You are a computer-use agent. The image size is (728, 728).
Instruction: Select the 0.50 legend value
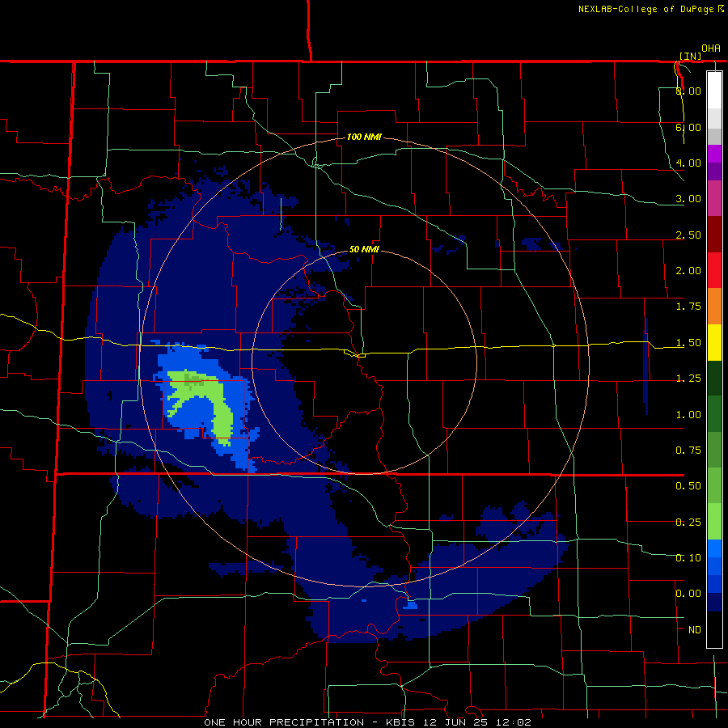(x=688, y=486)
